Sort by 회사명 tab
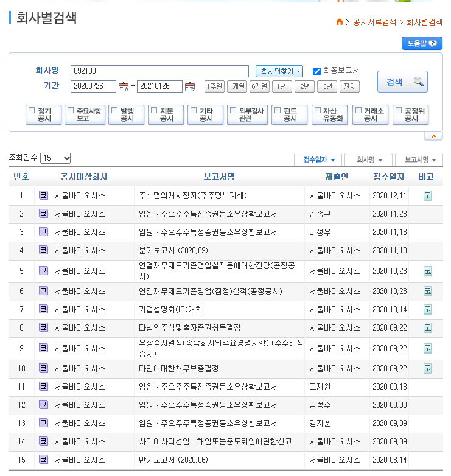The width and height of the screenshot is (451, 476). pos(369,159)
